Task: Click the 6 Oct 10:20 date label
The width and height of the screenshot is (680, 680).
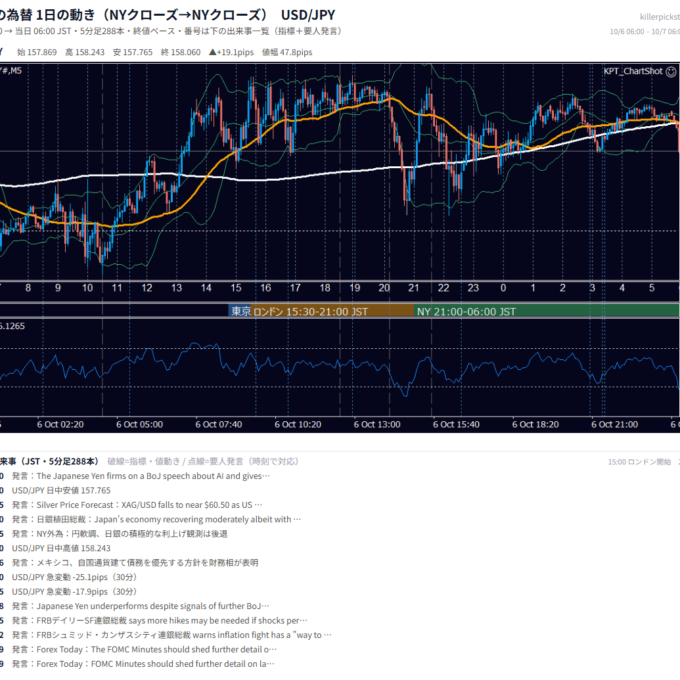Action: tap(298, 425)
